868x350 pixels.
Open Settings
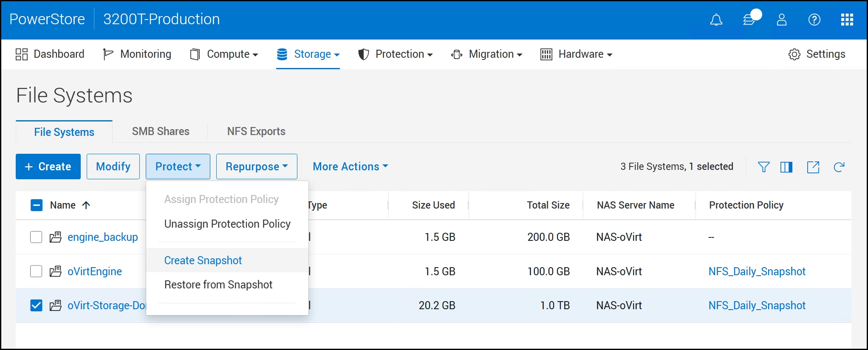[x=817, y=54]
